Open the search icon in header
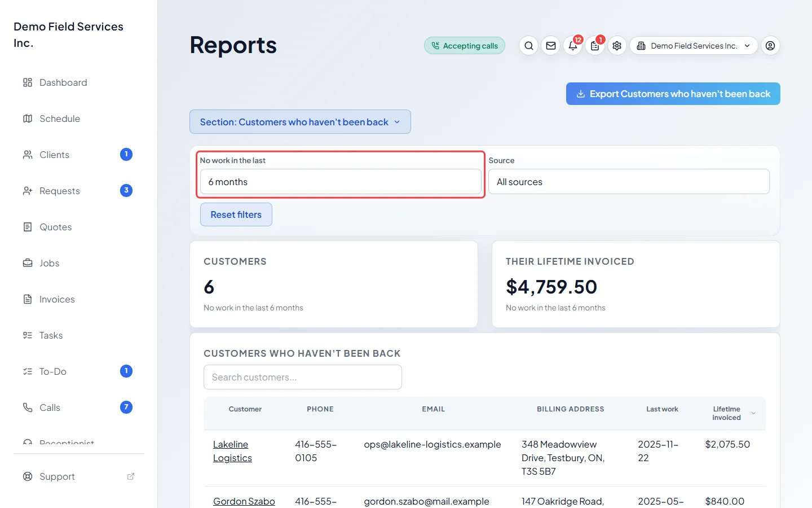 pos(528,46)
